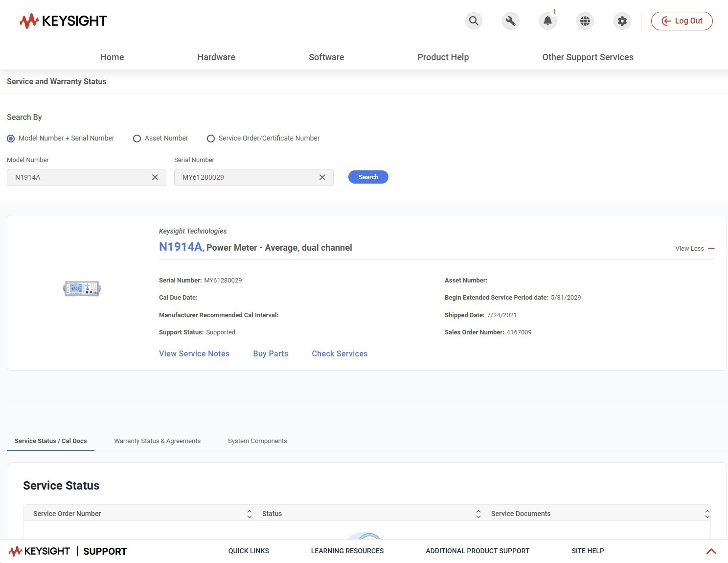Open the Product Help menu
Viewport: 728px width, 563px height.
(443, 57)
